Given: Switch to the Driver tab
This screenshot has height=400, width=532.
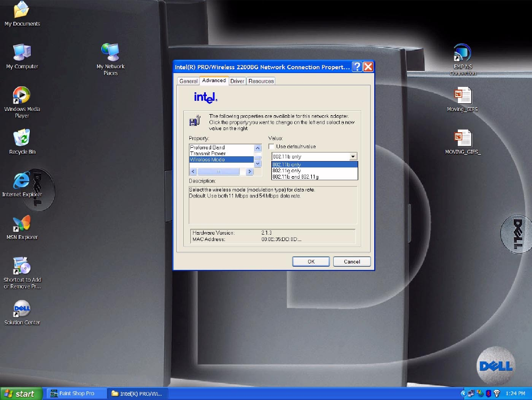Looking at the screenshot, I should click(237, 81).
